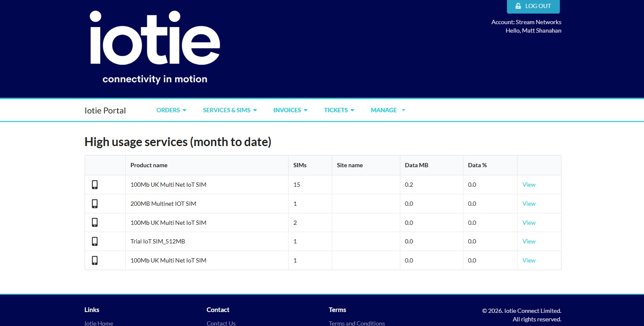Click View link in the last table row
This screenshot has width=644, height=326.
[x=529, y=260]
